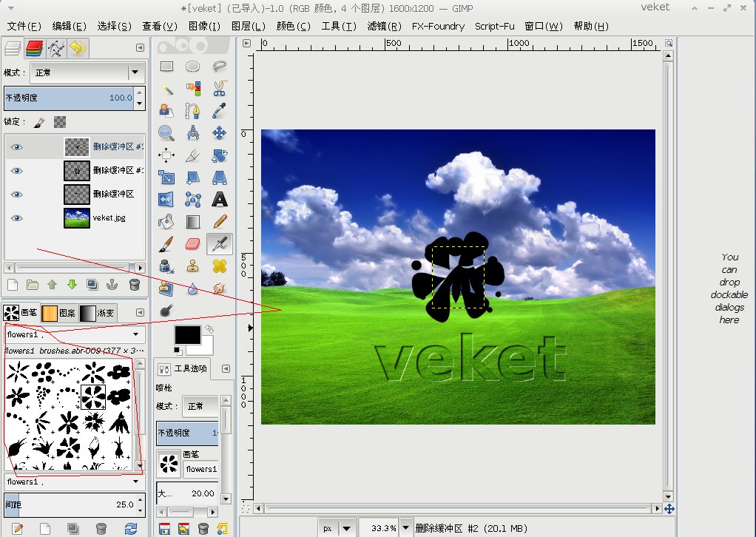Refresh the brushes list
Image resolution: width=756 pixels, height=537 pixels.
click(130, 529)
